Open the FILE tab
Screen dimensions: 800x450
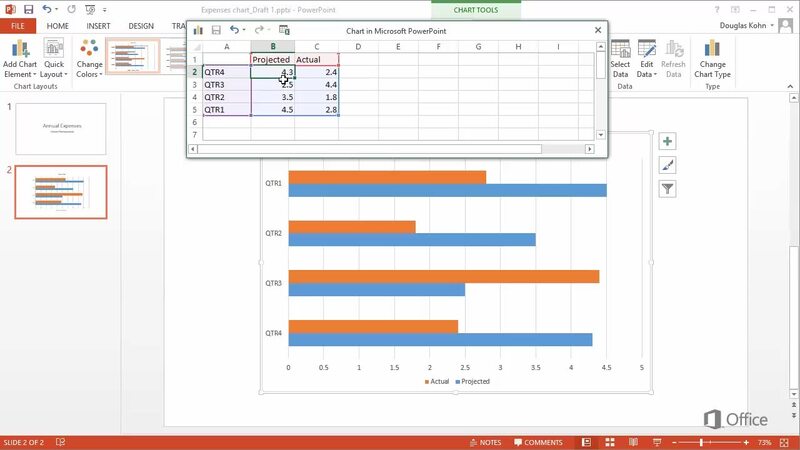(17, 25)
